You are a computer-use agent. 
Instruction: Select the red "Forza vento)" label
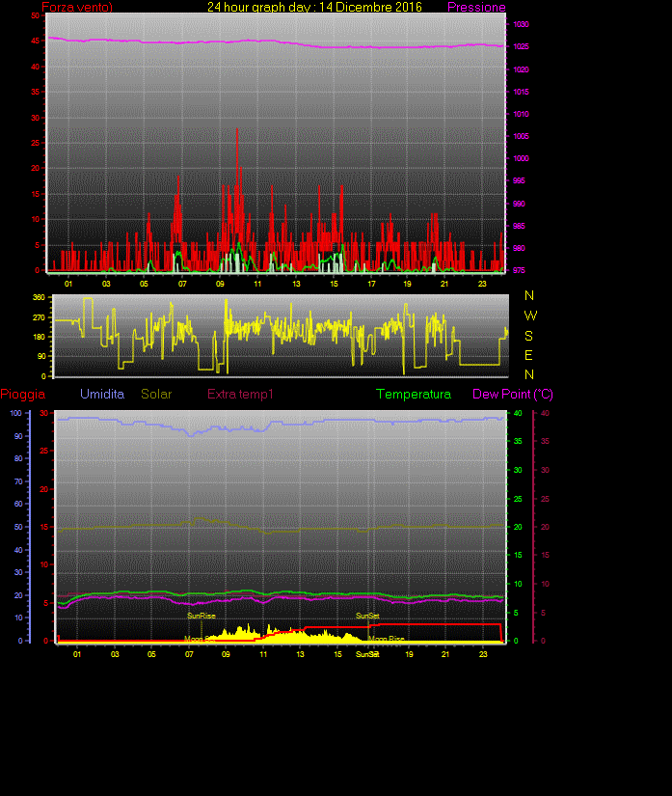tap(77, 7)
